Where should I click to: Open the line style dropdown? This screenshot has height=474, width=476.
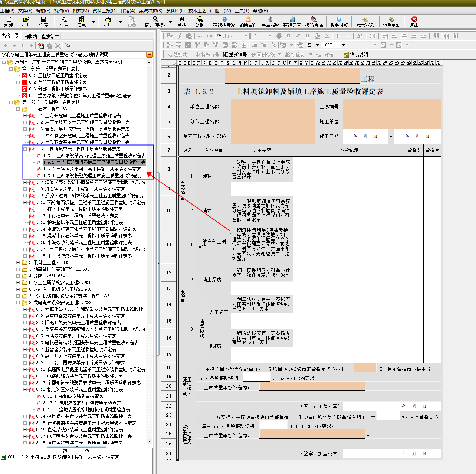coord(375,45)
